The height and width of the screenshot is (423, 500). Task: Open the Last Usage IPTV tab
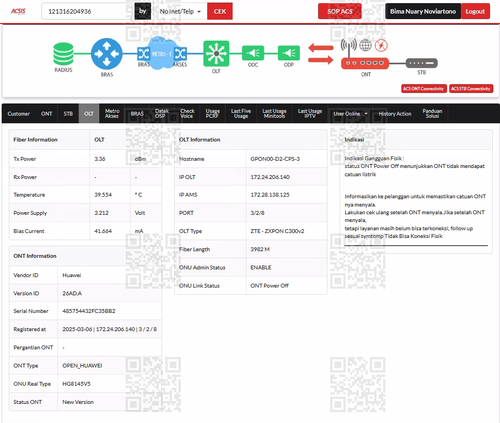(x=310, y=114)
